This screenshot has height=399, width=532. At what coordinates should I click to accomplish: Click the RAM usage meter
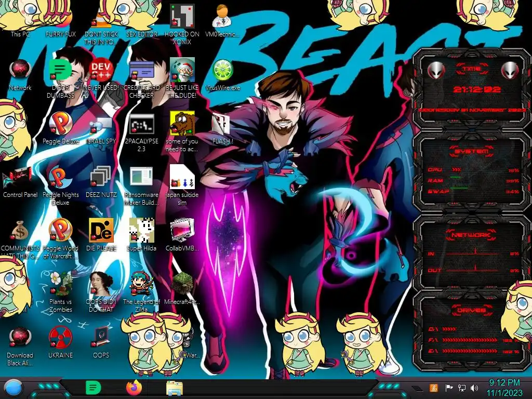pos(473,180)
